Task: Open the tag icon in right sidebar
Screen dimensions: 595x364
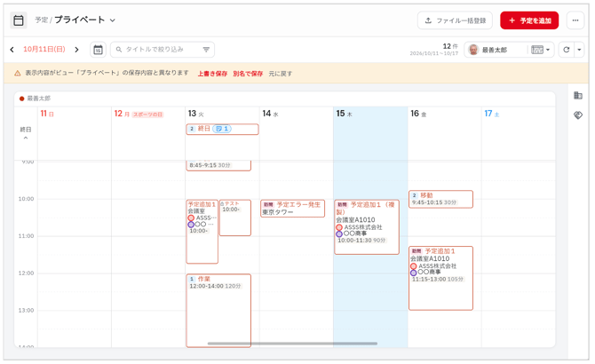Action: click(578, 115)
